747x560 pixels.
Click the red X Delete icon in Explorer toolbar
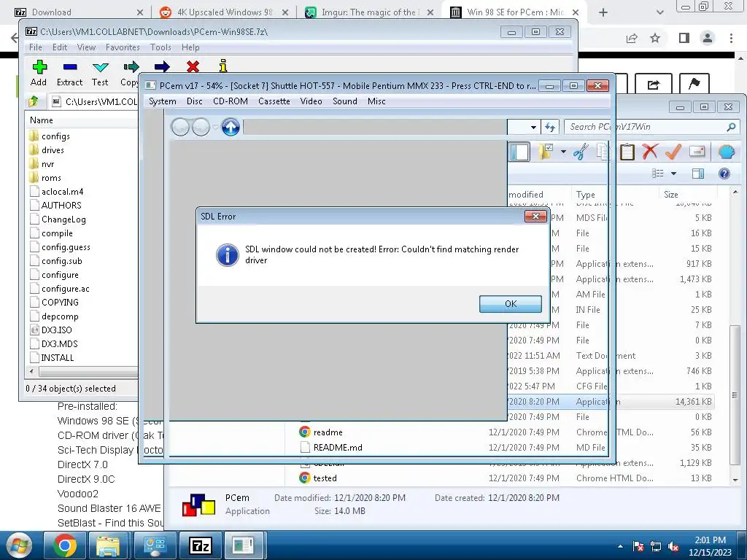point(650,152)
